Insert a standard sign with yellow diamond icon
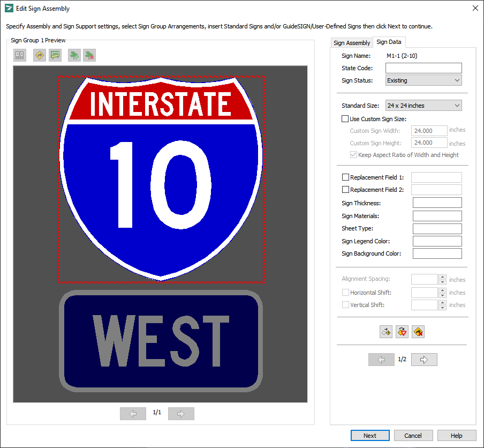Viewport: 484px width, 448px height. tap(40, 55)
